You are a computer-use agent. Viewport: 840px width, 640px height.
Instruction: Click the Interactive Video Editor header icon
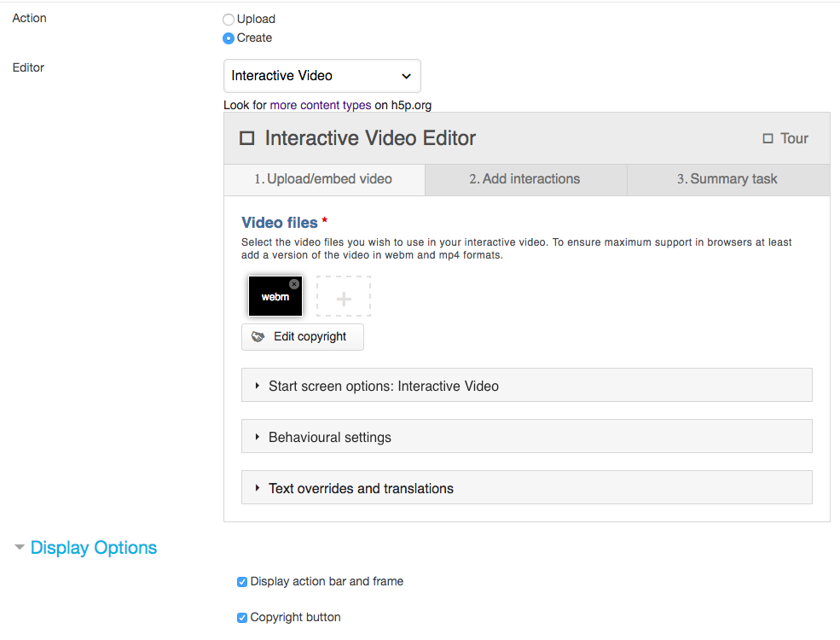click(x=247, y=138)
